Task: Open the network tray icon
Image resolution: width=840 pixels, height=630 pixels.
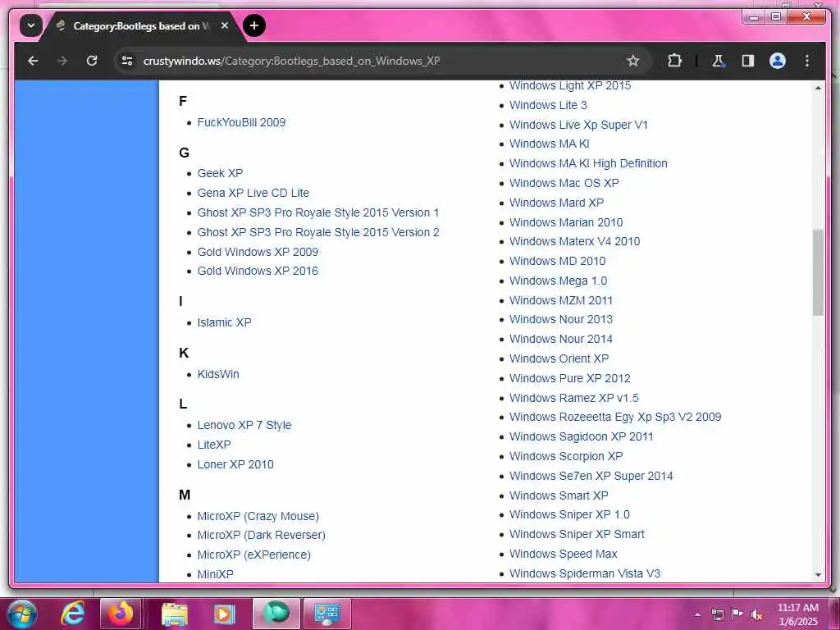Action: coord(717,614)
